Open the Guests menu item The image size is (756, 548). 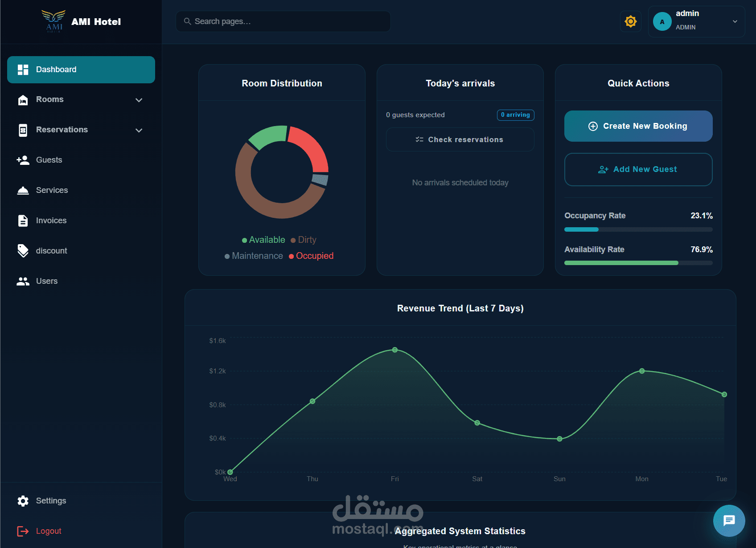coord(81,160)
